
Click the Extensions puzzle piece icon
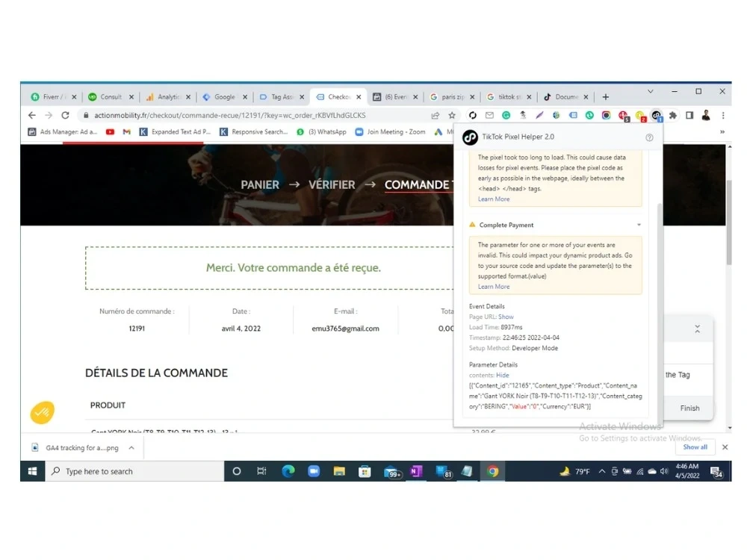[x=673, y=115]
